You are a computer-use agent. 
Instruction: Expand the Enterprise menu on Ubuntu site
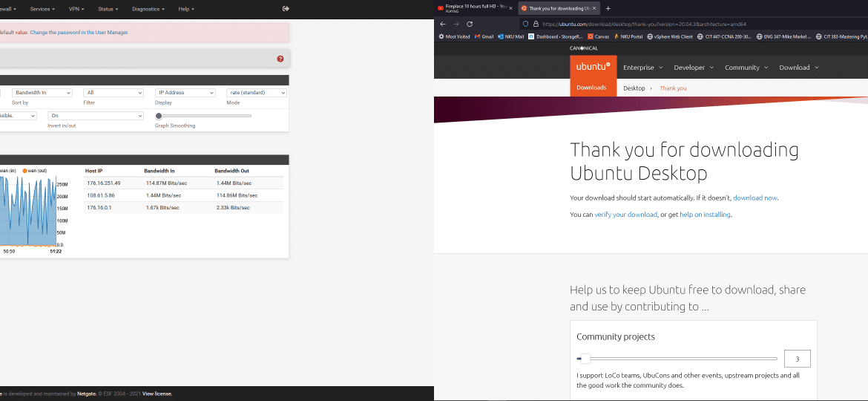click(642, 68)
